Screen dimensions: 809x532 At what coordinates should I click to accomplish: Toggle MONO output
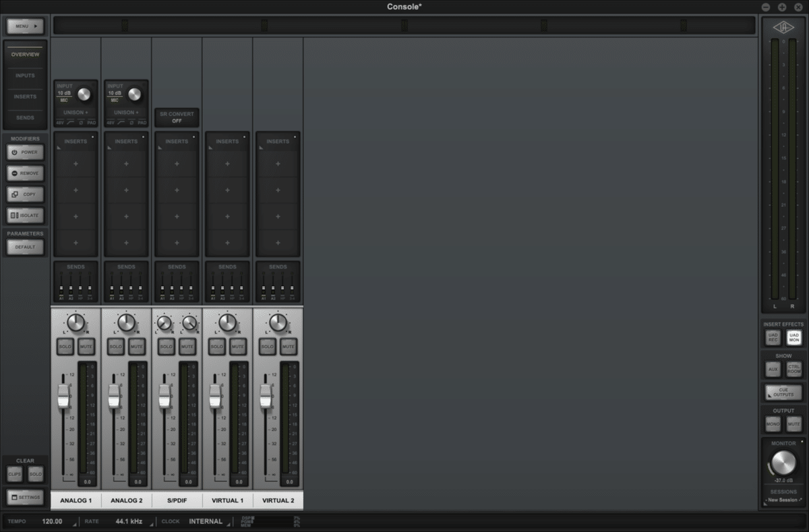coord(773,424)
